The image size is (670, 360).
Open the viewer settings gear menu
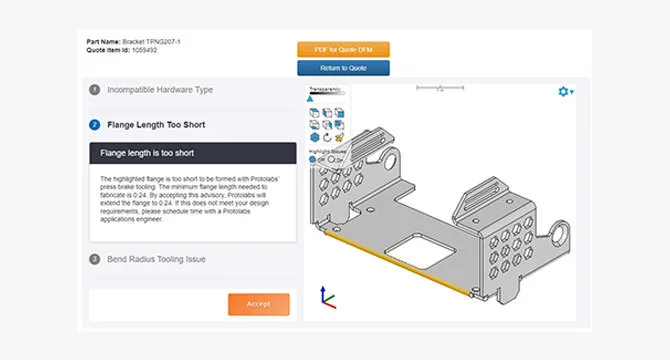pyautogui.click(x=565, y=92)
